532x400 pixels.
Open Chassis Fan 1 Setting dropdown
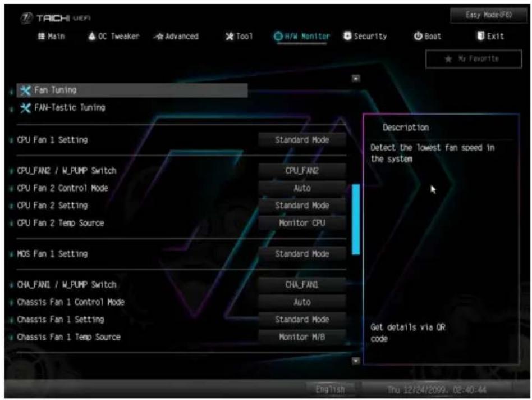tap(302, 320)
